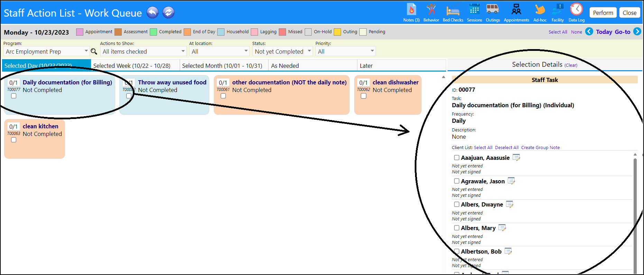This screenshot has width=644, height=275.
Task: Click the Completed legend color swatch
Action: (153, 32)
